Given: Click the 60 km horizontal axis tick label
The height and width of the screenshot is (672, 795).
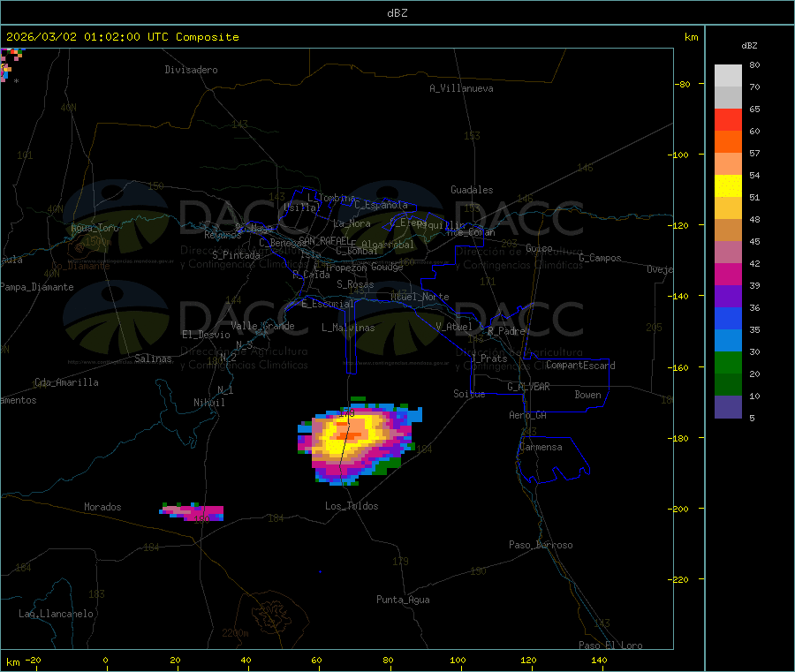Looking at the screenshot, I should pos(316,661).
